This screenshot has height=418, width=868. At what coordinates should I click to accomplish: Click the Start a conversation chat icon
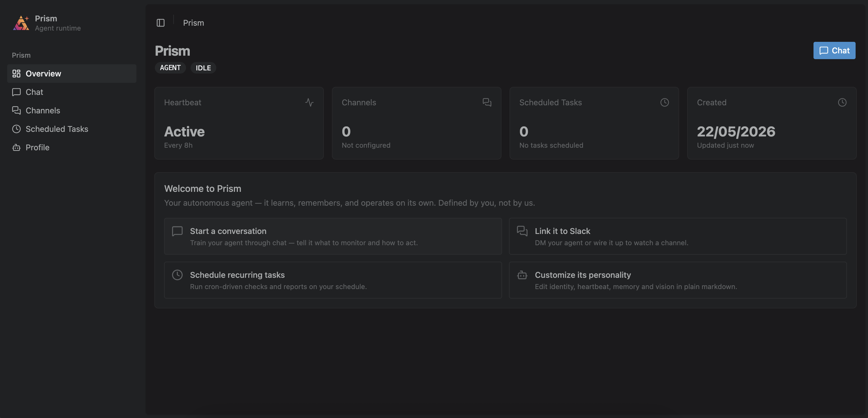177,231
